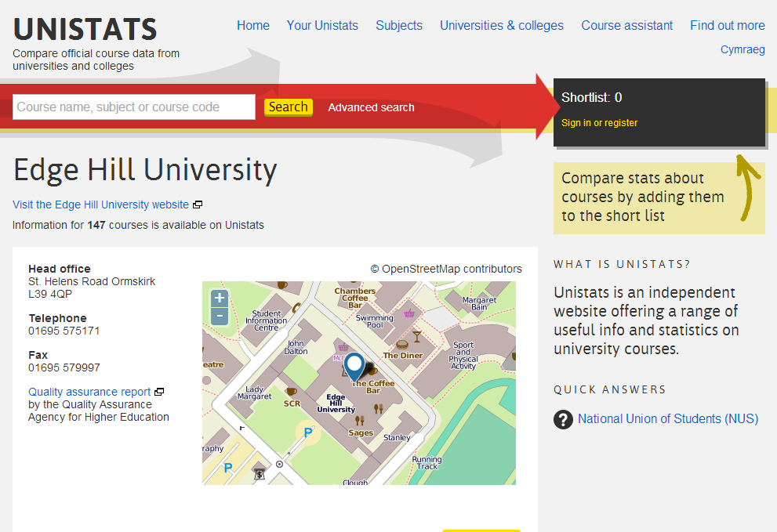777x532 pixels.
Task: Open Universities & colleges navigation link
Action: 502,25
